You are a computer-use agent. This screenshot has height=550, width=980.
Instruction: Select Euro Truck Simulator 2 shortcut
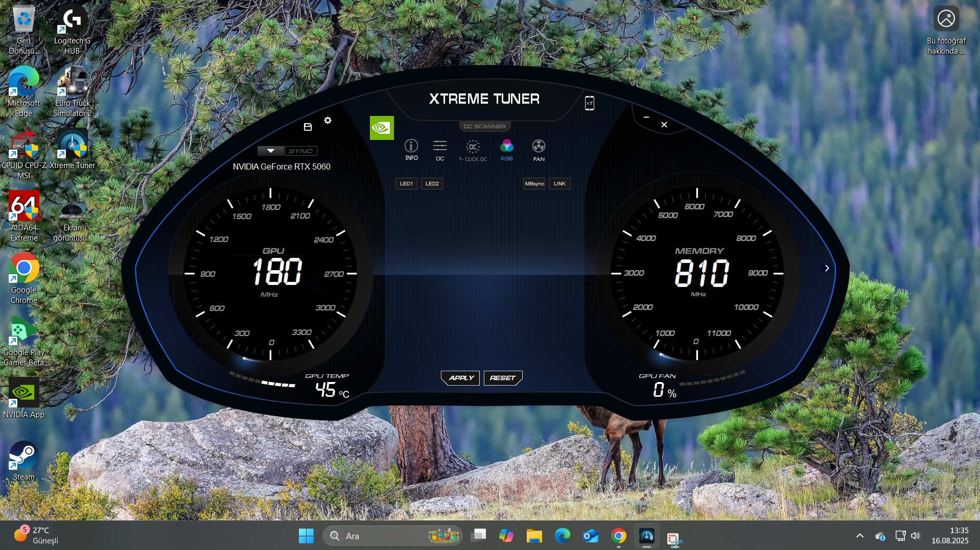click(x=72, y=92)
